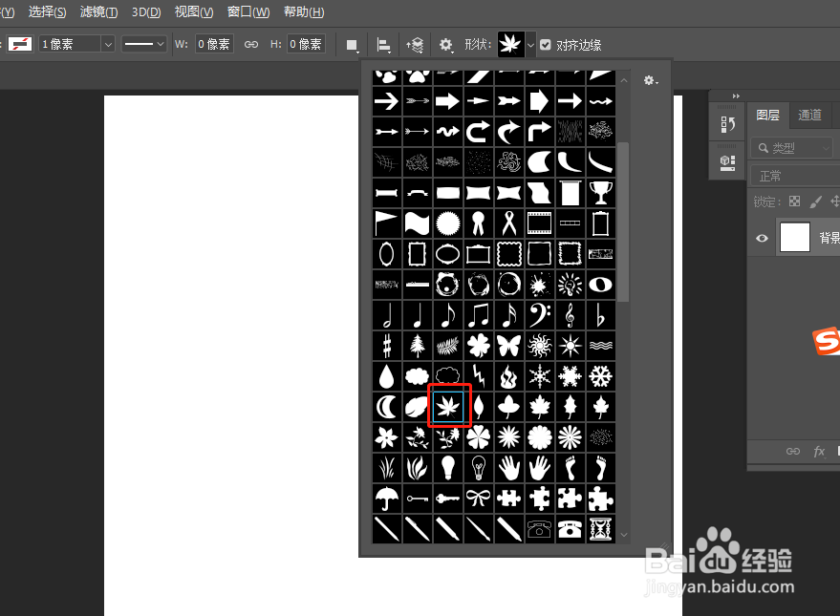Click the link width and height icon

pyautogui.click(x=250, y=43)
